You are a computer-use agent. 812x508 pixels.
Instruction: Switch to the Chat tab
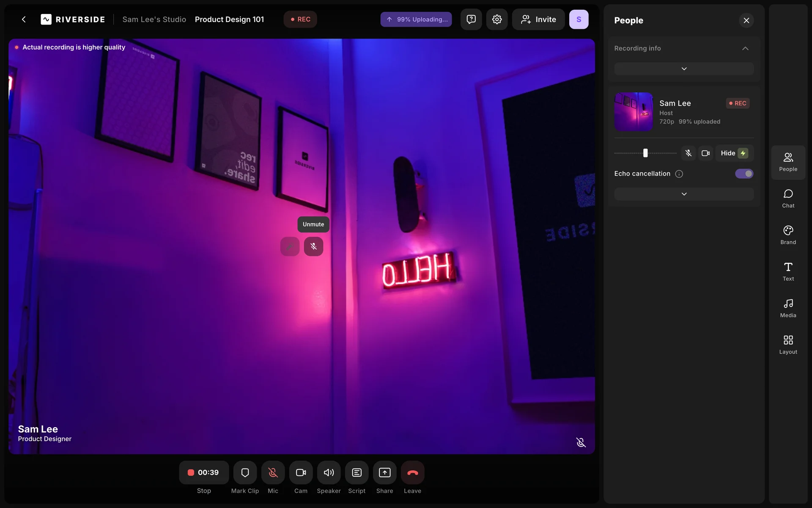(x=788, y=199)
